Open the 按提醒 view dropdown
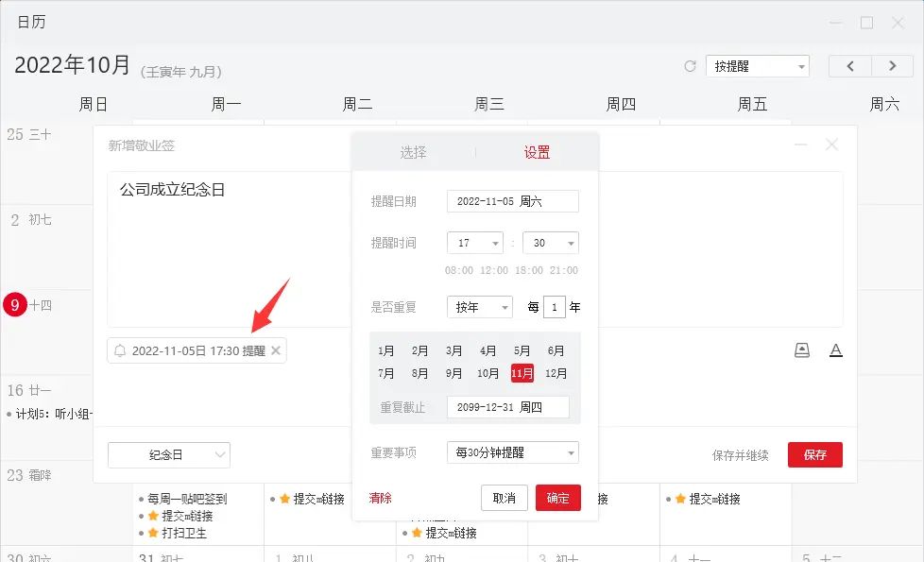The image size is (924, 562). 756,65
